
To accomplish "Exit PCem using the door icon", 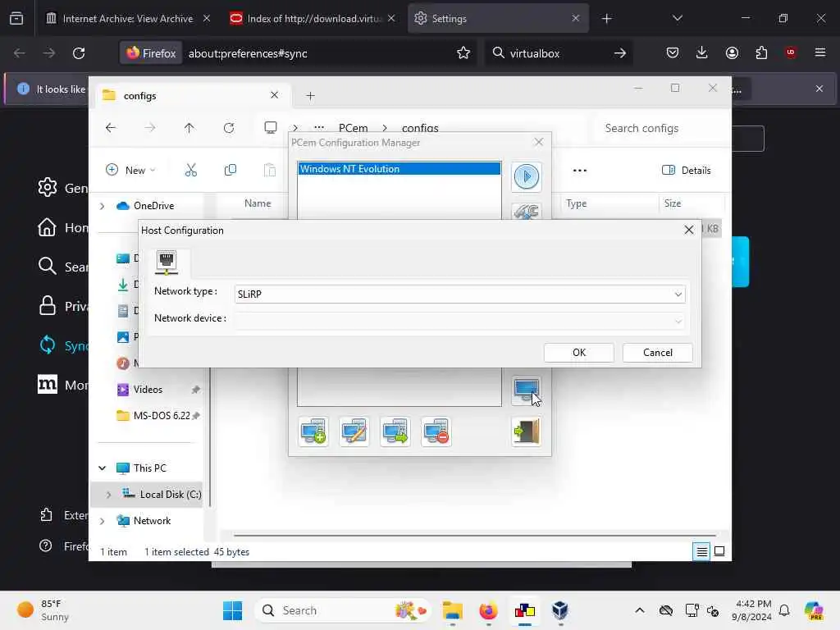I will [527, 431].
